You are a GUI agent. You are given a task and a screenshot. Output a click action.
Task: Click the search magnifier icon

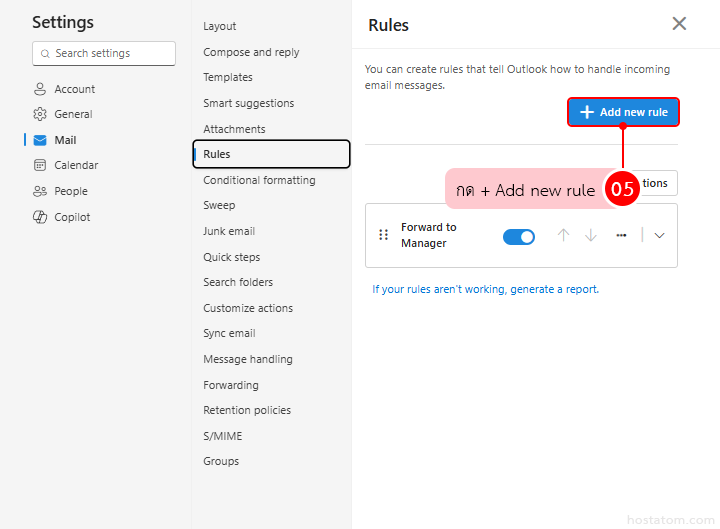(x=45, y=54)
